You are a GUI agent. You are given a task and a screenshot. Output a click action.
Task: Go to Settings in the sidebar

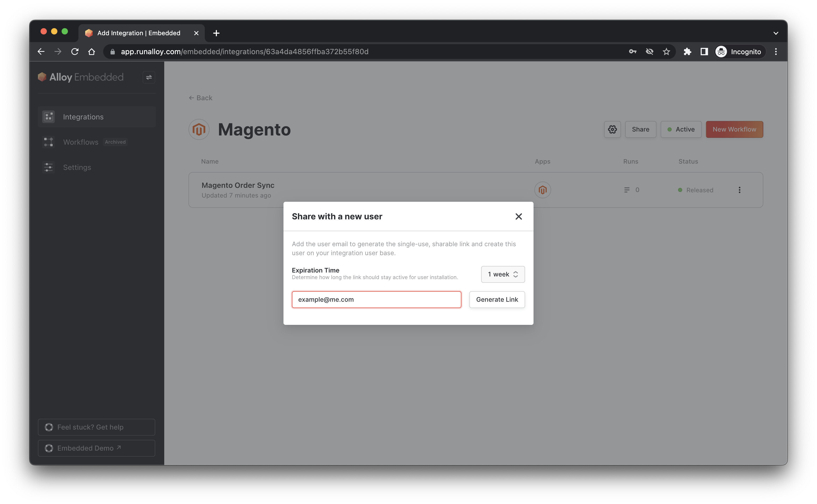(77, 167)
